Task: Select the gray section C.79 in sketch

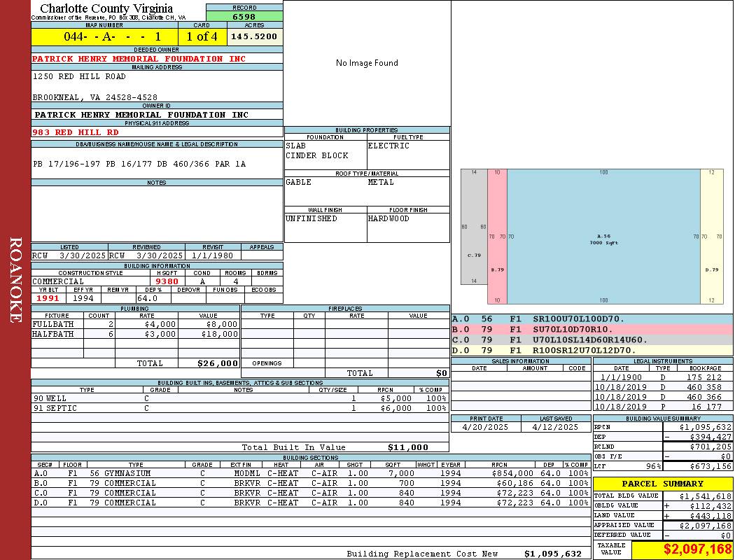Action: pyautogui.click(x=475, y=227)
